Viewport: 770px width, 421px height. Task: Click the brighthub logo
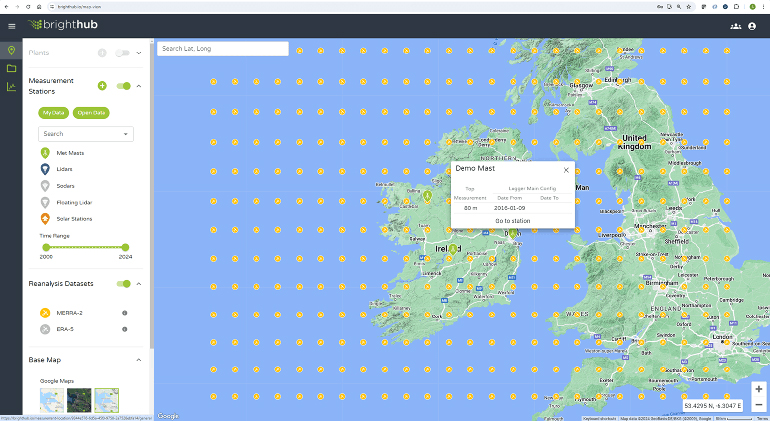coord(62,25)
